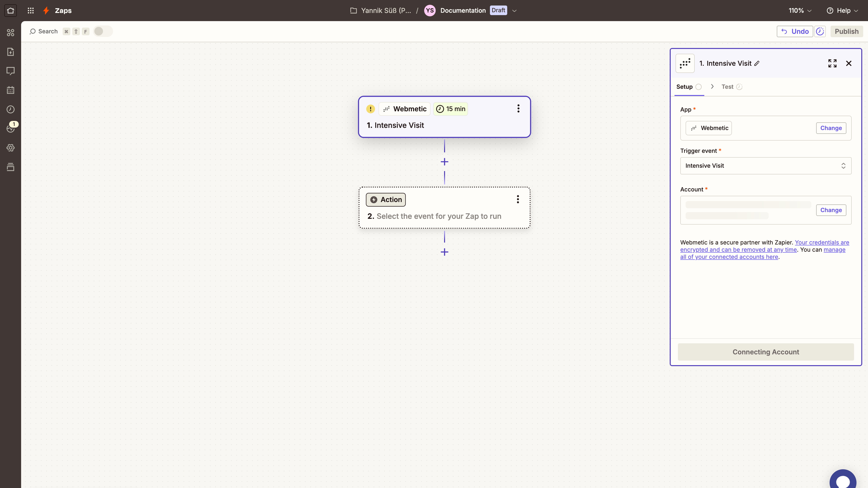Screen dimensions: 868x488
Task: Open the Action step three-dot menu
Action: pyautogui.click(x=518, y=199)
